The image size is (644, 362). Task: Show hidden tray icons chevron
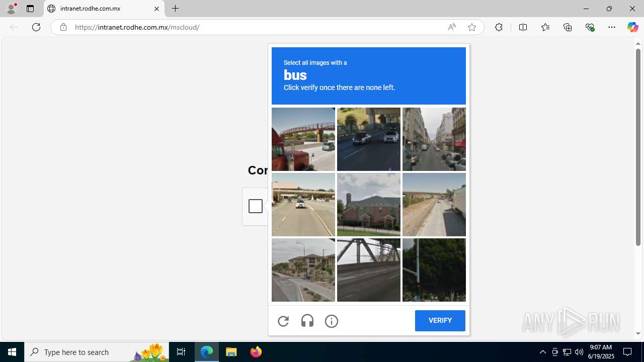[542, 352]
